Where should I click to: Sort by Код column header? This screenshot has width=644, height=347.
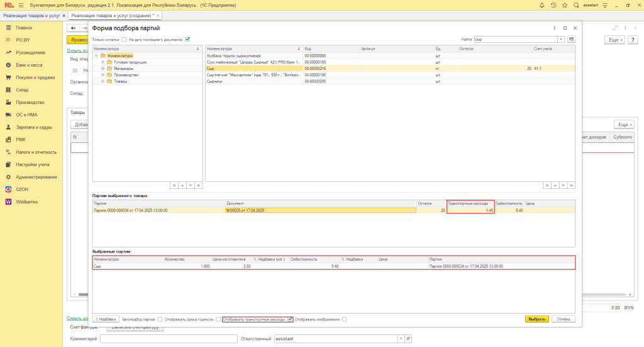click(x=331, y=49)
